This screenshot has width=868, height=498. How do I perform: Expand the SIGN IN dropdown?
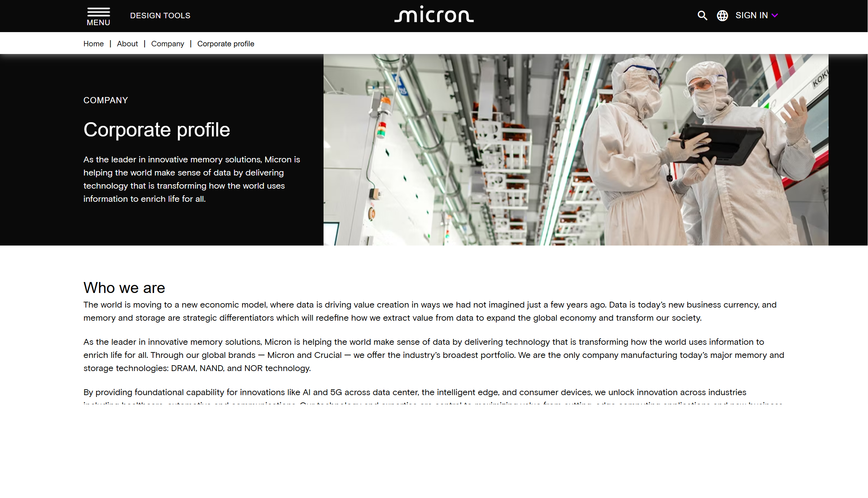(757, 15)
